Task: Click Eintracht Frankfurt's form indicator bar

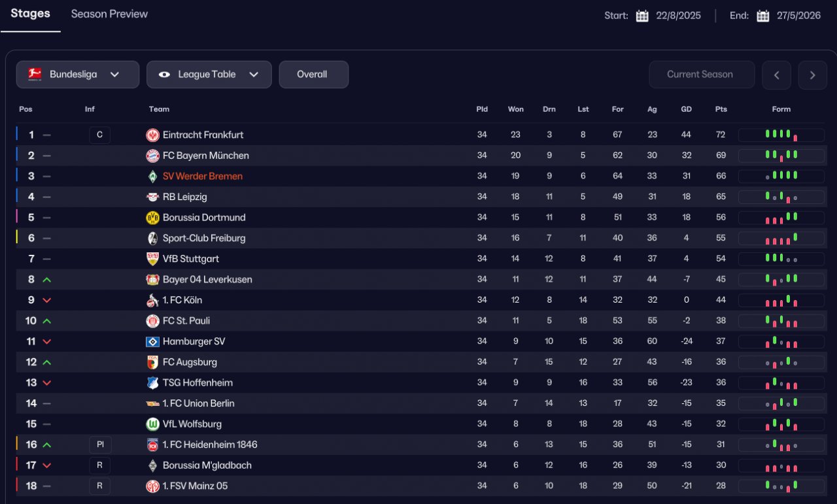Action: coord(781,135)
